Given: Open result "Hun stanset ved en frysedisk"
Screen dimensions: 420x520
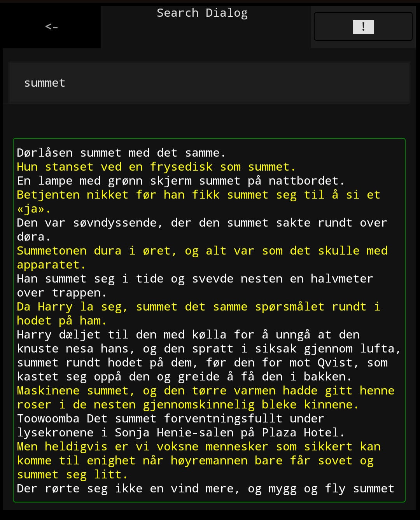Looking at the screenshot, I should pos(156,167).
